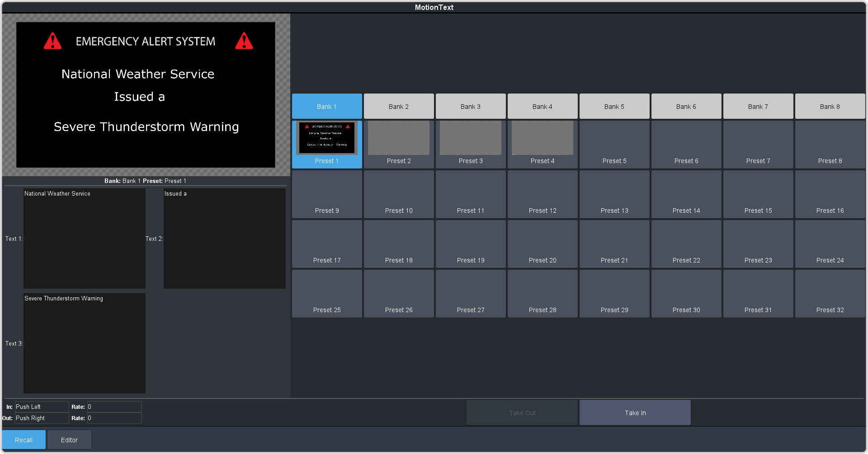Click the In transition Rate field
The height and width of the screenshot is (454, 868).
click(x=114, y=407)
